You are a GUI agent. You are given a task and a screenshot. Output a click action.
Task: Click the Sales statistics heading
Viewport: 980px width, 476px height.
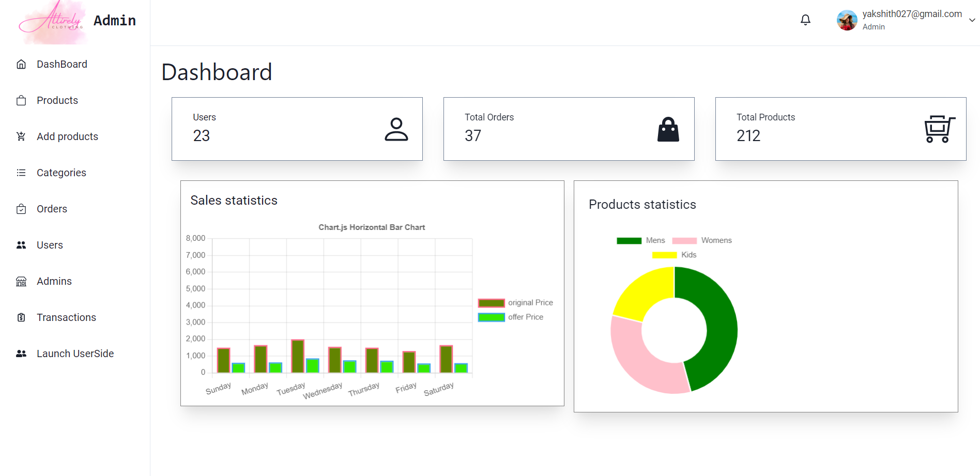click(x=234, y=201)
